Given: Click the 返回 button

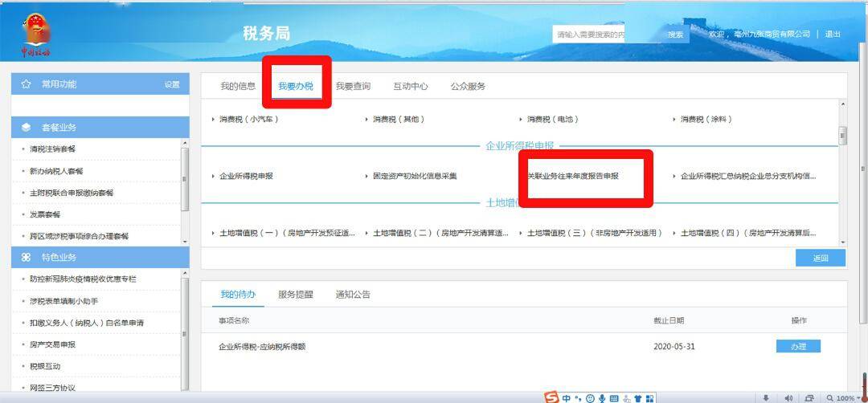Looking at the screenshot, I should 820,258.
